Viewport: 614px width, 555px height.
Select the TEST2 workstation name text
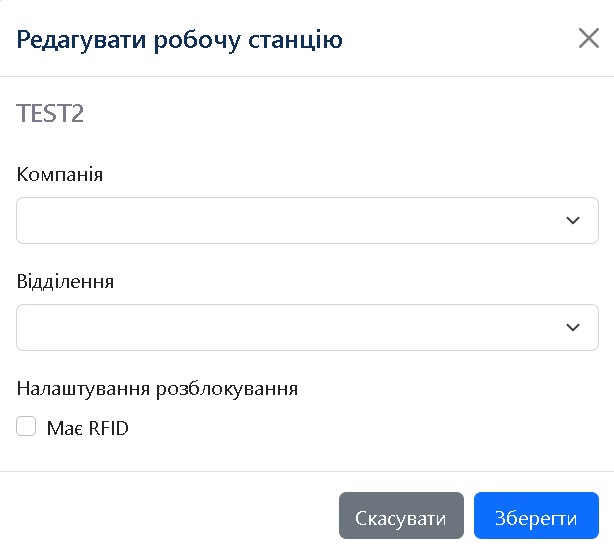tap(50, 114)
